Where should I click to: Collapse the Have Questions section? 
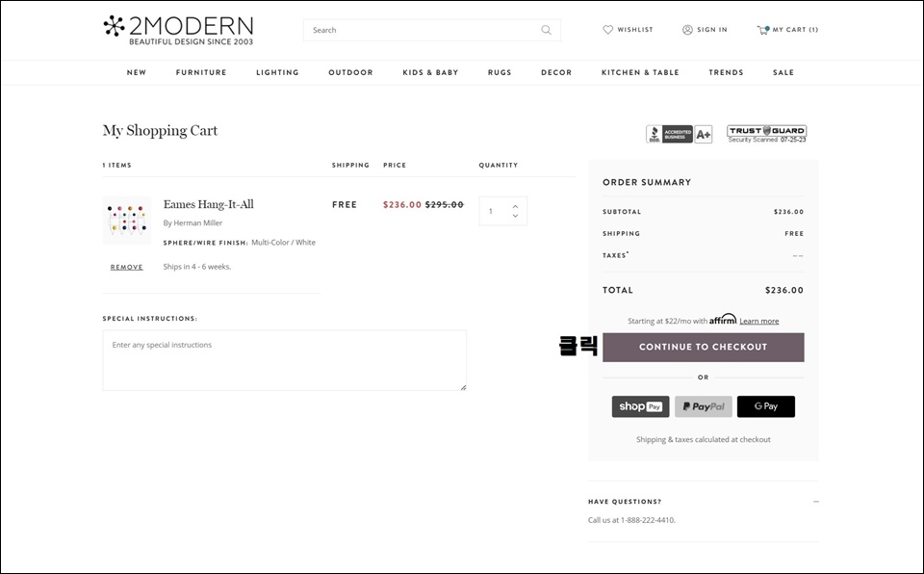pos(815,502)
